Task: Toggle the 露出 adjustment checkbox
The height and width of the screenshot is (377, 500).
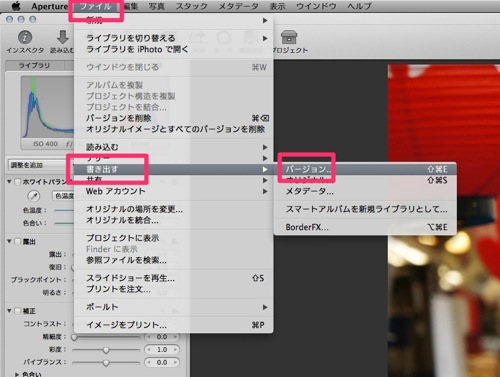Action: 17,241
